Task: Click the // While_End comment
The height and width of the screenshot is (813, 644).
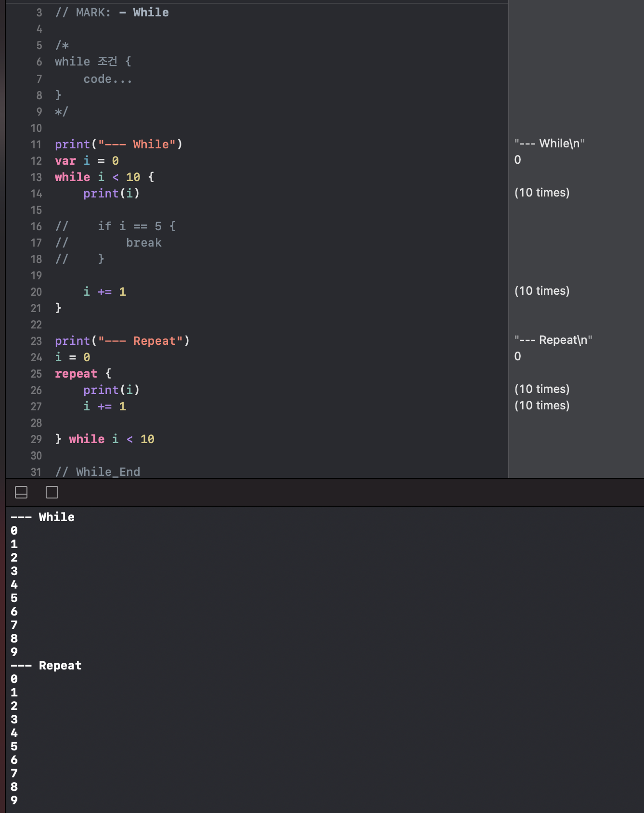Action: 97,472
